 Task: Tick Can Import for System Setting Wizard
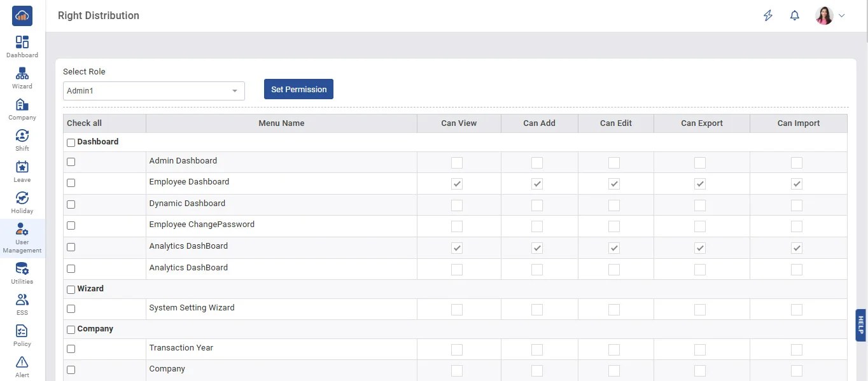797,310
